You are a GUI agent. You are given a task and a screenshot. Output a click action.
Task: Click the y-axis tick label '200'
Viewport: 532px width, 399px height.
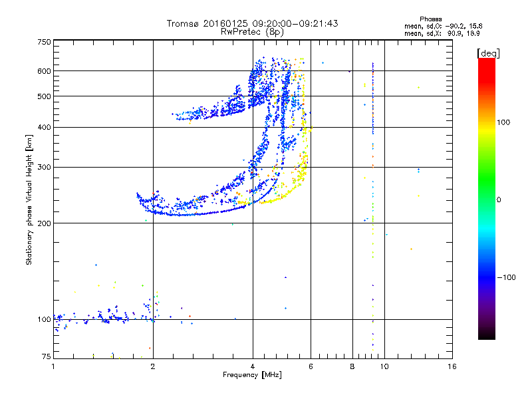[44, 223]
